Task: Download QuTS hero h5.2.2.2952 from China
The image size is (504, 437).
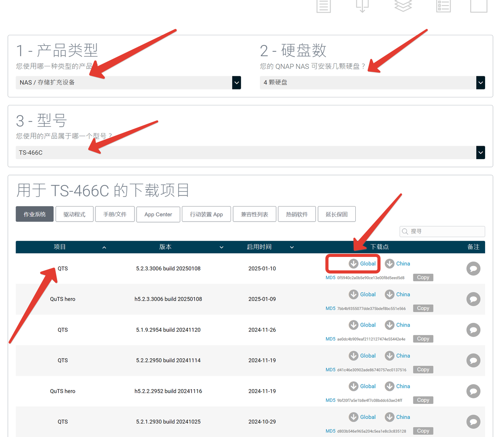Action: pyautogui.click(x=397, y=386)
